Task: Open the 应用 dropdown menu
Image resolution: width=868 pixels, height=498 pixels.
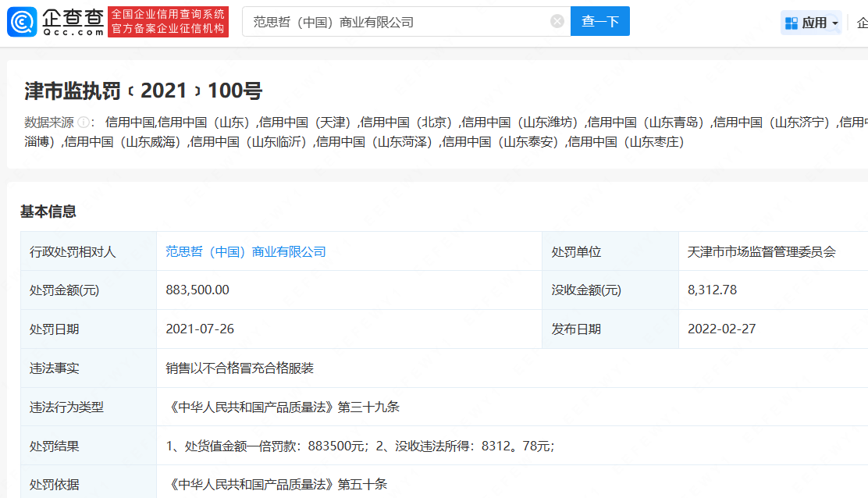Action: point(812,23)
